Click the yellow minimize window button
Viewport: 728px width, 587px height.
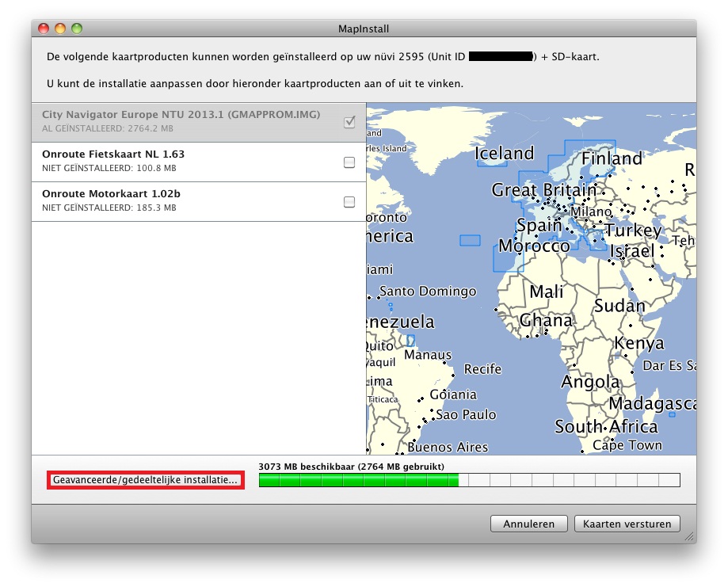click(60, 29)
